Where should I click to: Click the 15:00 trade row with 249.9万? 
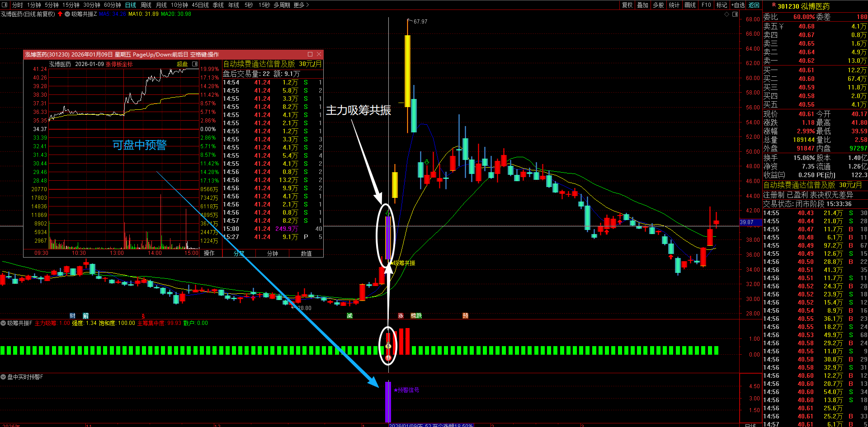[x=273, y=229]
